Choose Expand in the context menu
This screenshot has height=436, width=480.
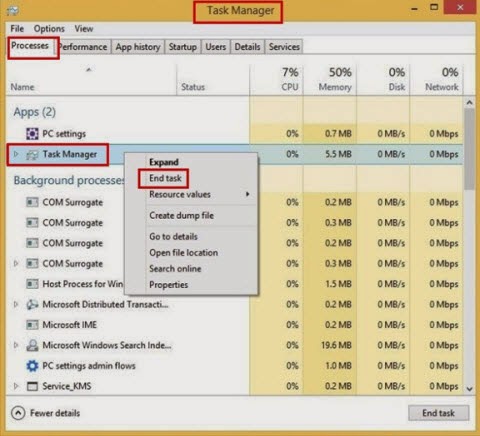point(164,162)
